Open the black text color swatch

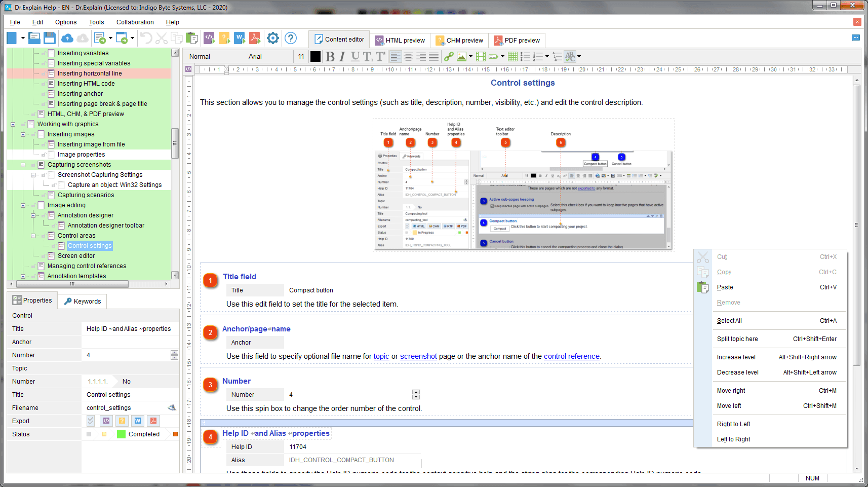[x=315, y=57]
